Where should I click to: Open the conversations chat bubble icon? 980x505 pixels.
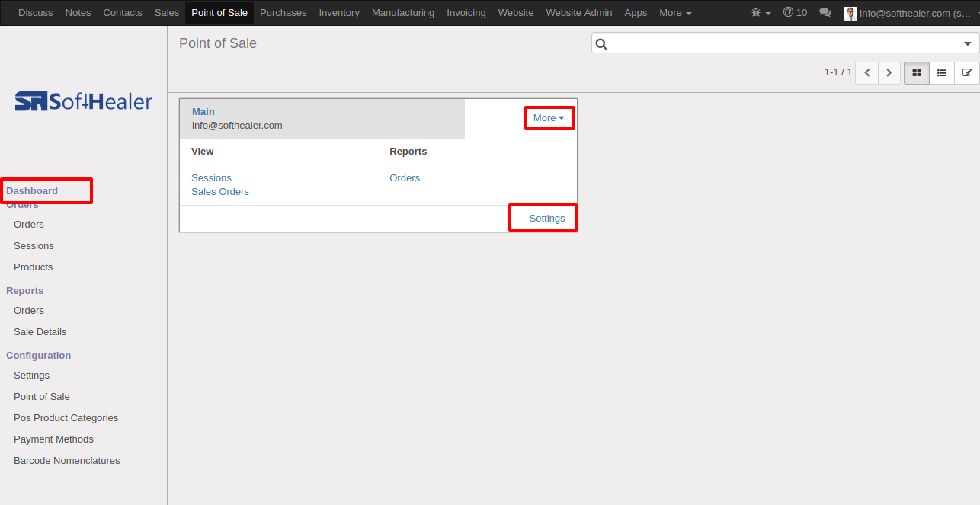click(825, 13)
